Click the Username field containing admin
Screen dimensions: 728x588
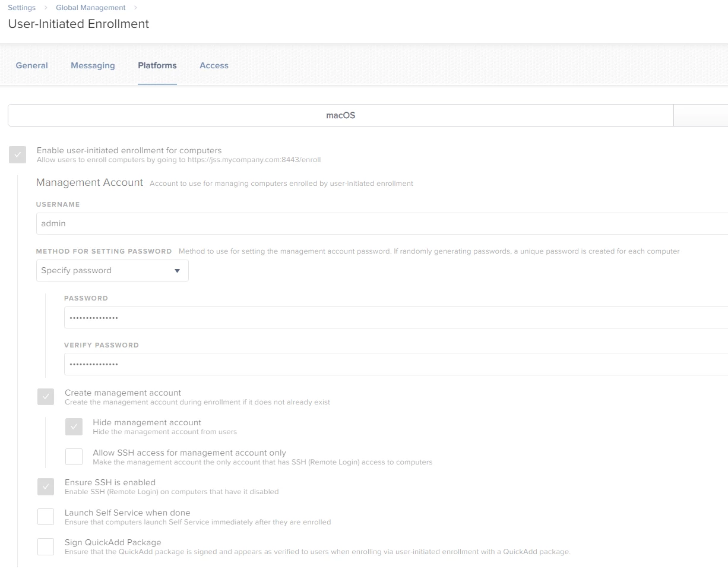(382, 223)
